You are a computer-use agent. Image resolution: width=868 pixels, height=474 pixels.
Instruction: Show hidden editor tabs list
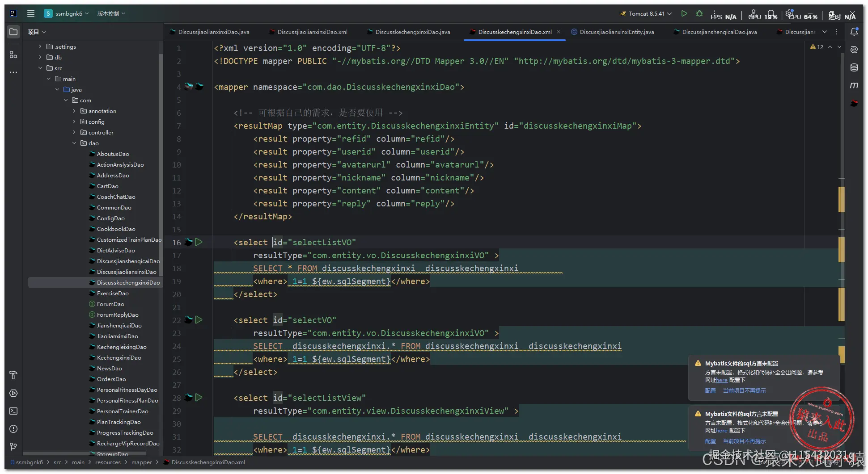(825, 32)
